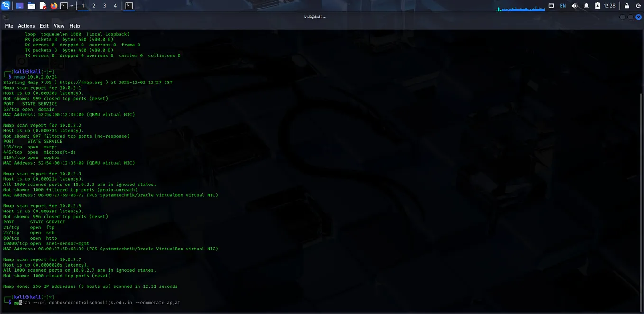The height and width of the screenshot is (314, 644).
Task: Click the wpscan command input line
Action: pos(95,302)
